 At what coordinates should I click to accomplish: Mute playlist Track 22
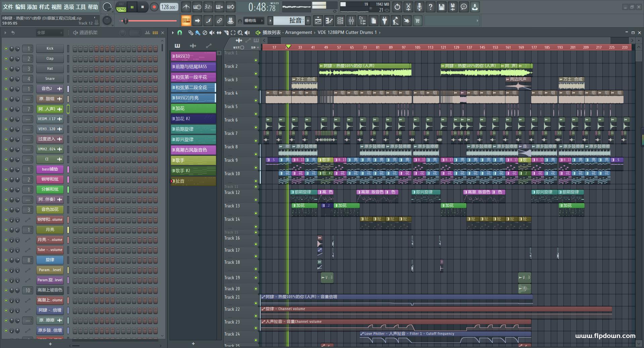coord(256,316)
